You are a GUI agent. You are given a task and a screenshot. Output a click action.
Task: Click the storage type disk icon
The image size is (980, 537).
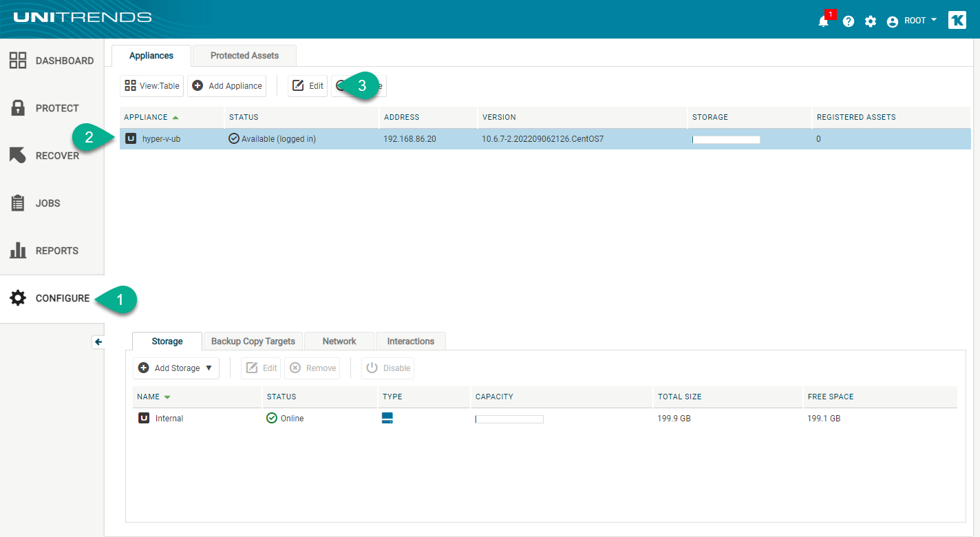[387, 418]
